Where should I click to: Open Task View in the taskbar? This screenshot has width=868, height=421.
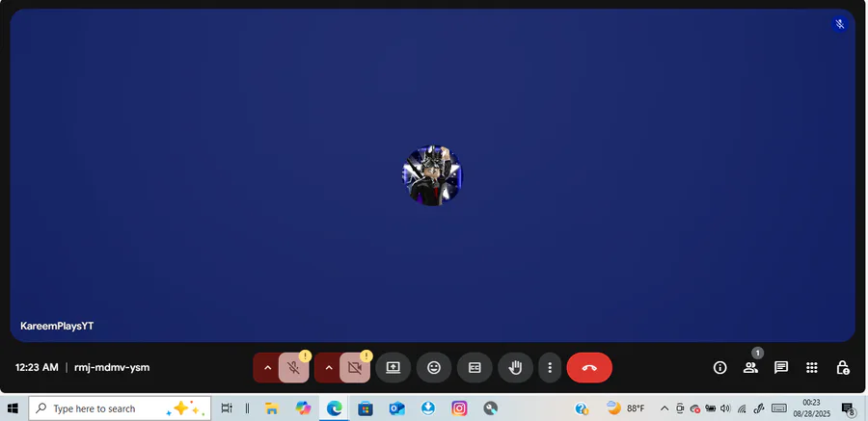click(x=227, y=408)
